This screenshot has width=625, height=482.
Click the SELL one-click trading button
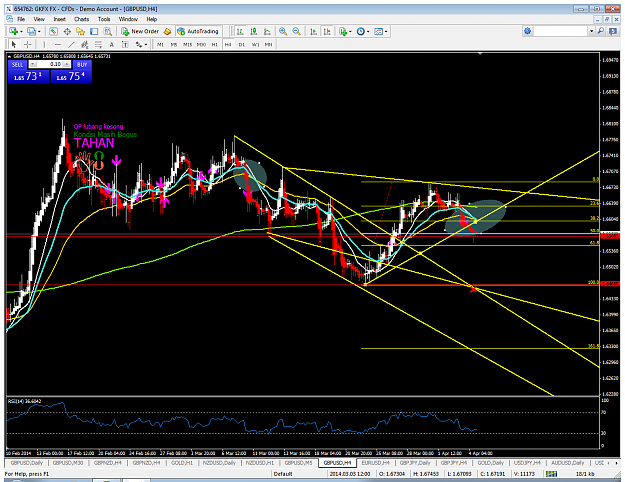coord(18,65)
